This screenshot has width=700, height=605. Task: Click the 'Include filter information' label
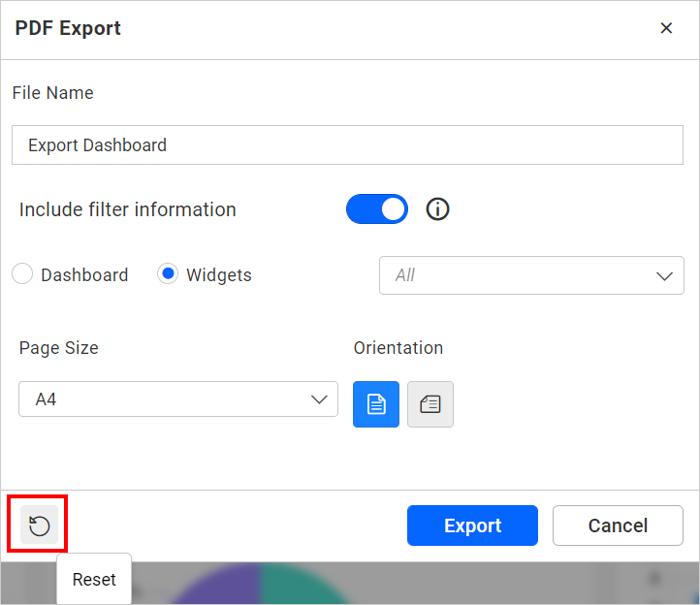pos(128,209)
